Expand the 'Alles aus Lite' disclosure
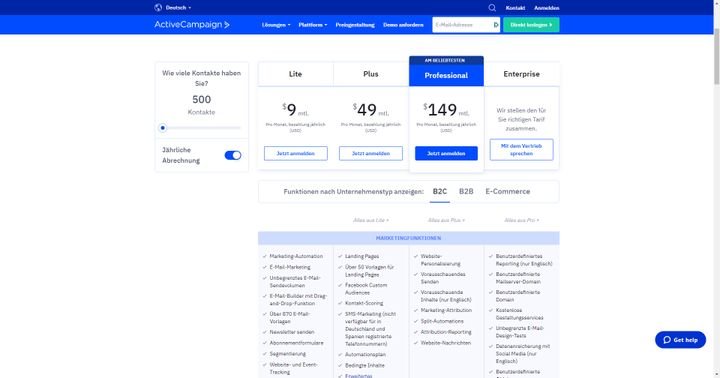The height and width of the screenshot is (378, 720). point(371,220)
